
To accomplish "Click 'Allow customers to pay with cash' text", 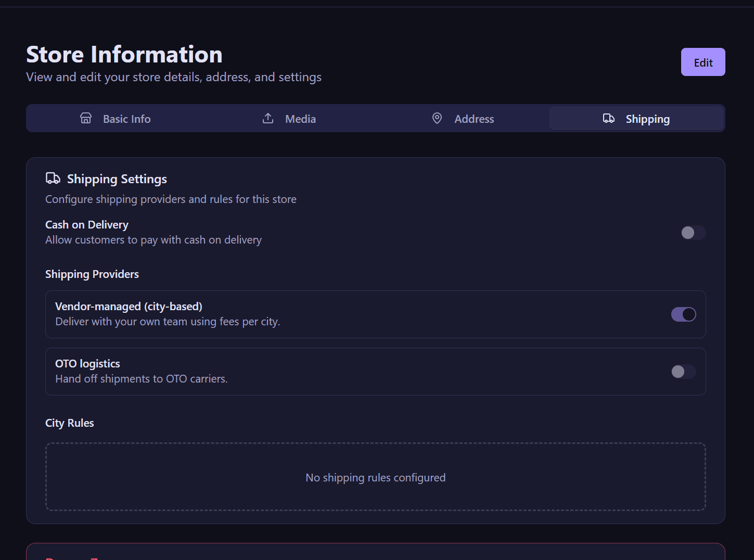I will click(154, 240).
